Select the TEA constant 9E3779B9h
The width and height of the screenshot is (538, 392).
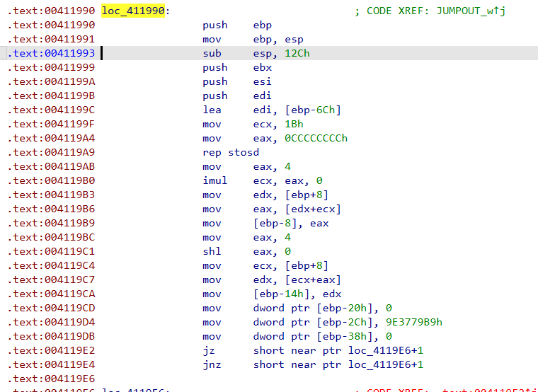414,322
